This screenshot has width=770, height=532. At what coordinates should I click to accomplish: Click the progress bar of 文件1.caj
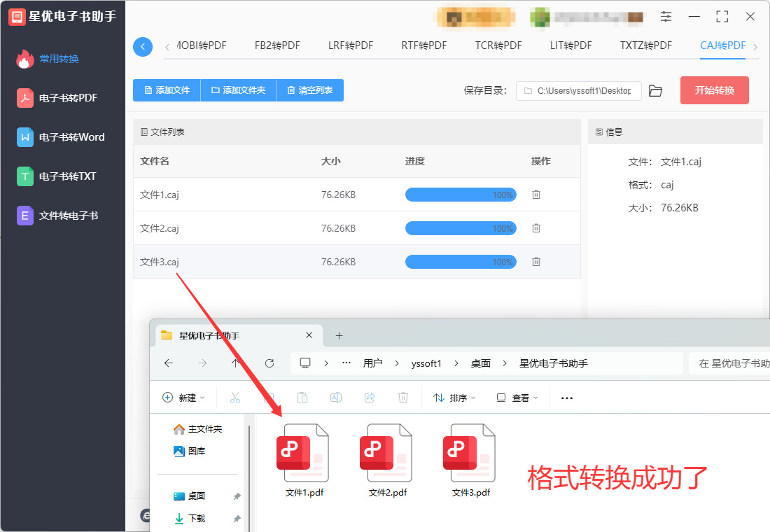[461, 195]
